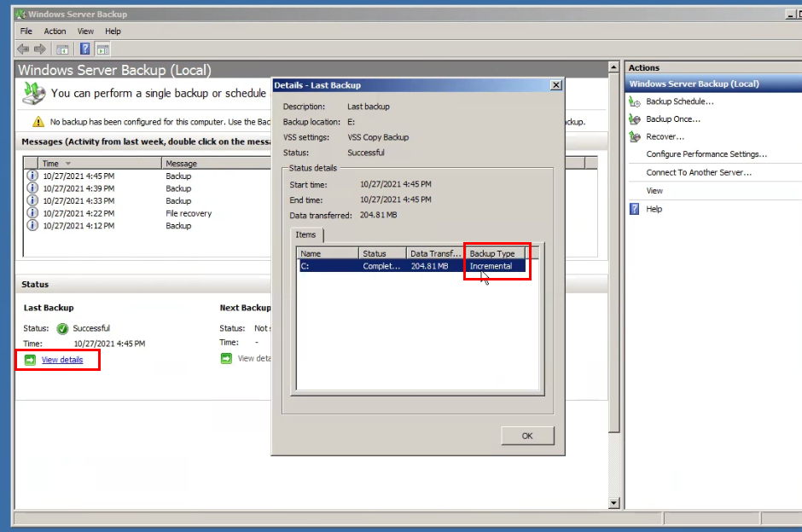
Task: Click the scroll up arrow of main pane
Action: [613, 67]
